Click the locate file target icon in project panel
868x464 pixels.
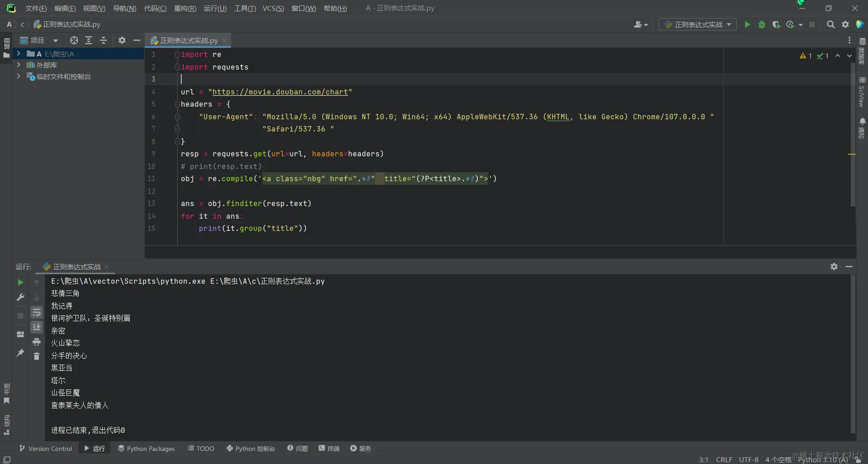click(74, 40)
